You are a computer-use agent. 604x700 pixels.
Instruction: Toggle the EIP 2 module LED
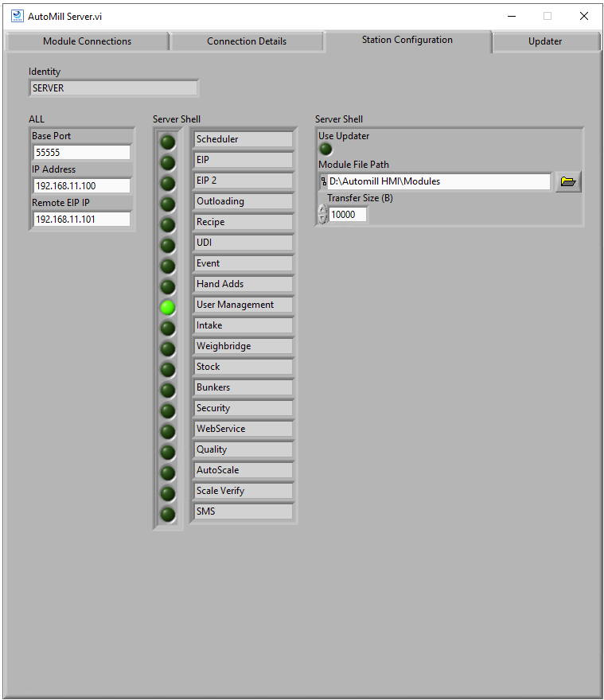click(168, 184)
